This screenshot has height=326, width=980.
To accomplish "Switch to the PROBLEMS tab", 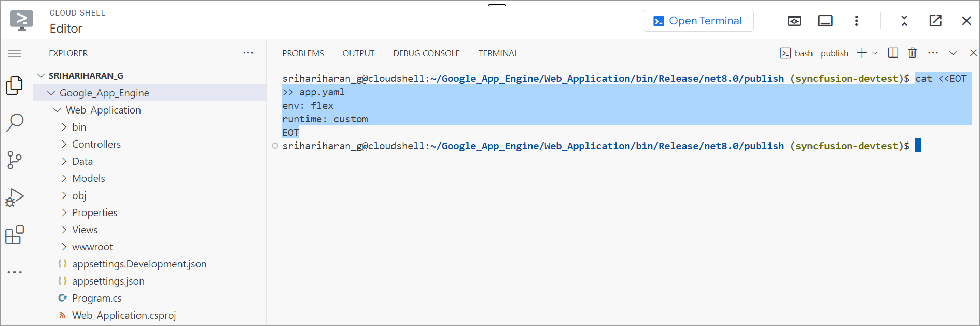I will (303, 53).
